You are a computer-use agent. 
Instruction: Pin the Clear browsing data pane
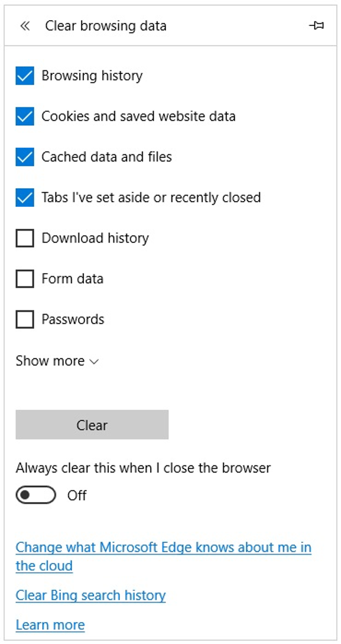(x=316, y=26)
